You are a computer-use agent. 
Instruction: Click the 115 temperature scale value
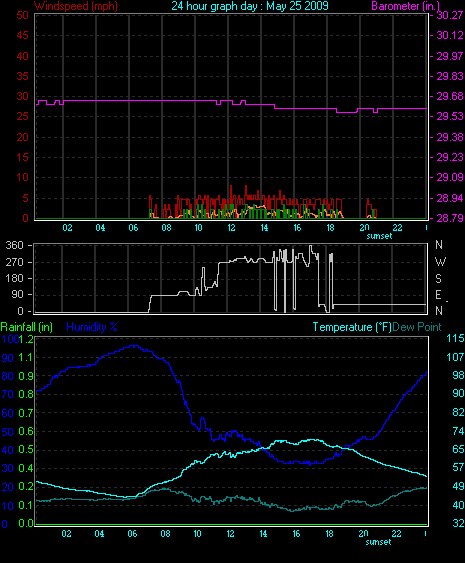(x=455, y=338)
